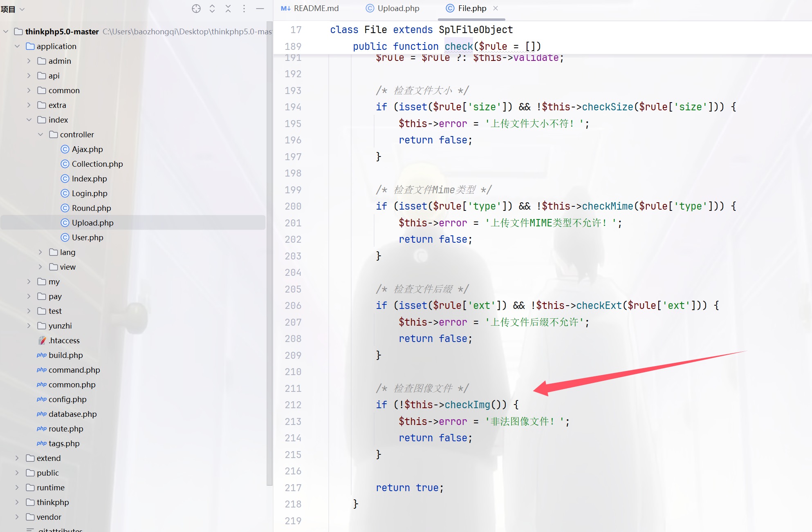Click the Ajax.php class file icon
The height and width of the screenshot is (532, 812).
pyautogui.click(x=65, y=149)
